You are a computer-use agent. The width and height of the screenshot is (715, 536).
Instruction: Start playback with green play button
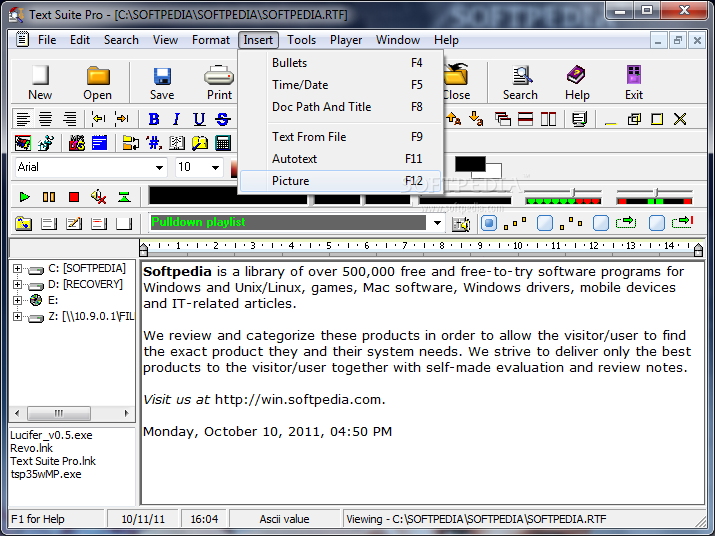click(24, 197)
